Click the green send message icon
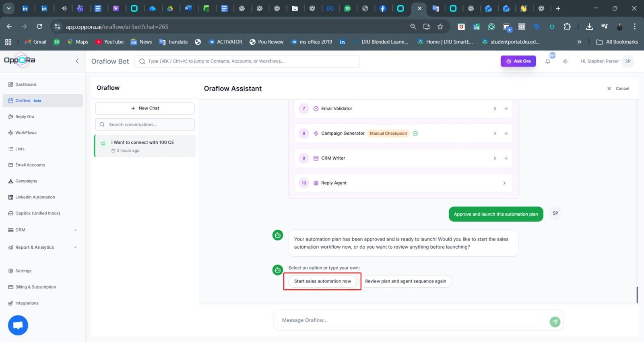Screen dimensions: 644x342 pos(555,321)
